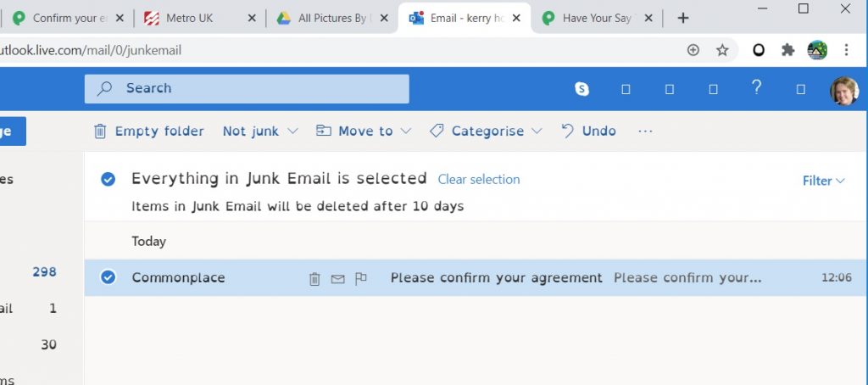The width and height of the screenshot is (868, 385).
Task: Open the Filter dropdown
Action: click(x=824, y=181)
